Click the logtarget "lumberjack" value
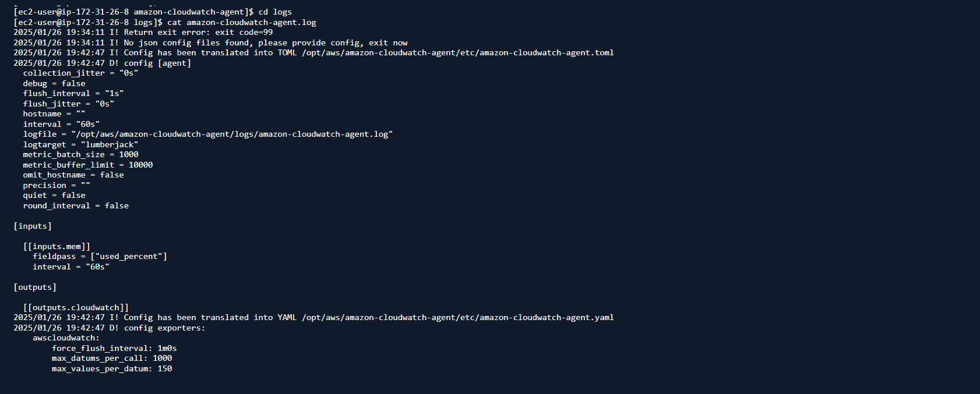The height and width of the screenshot is (394, 980). pyautogui.click(x=110, y=144)
